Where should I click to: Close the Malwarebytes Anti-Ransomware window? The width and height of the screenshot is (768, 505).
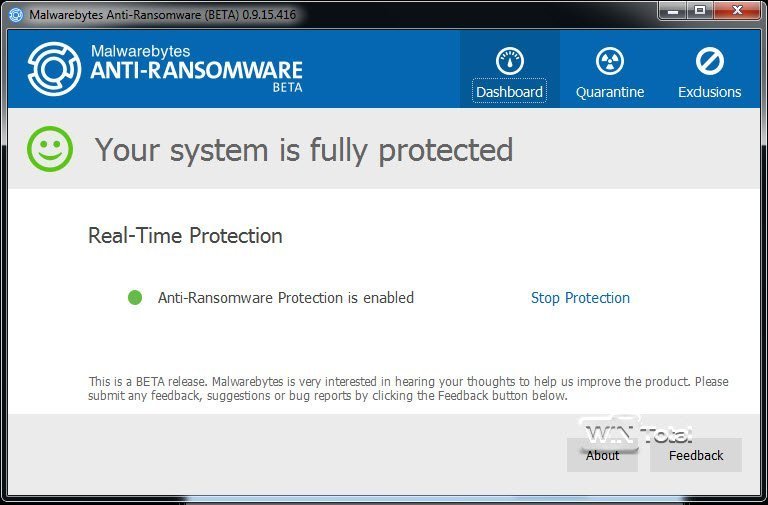click(736, 12)
